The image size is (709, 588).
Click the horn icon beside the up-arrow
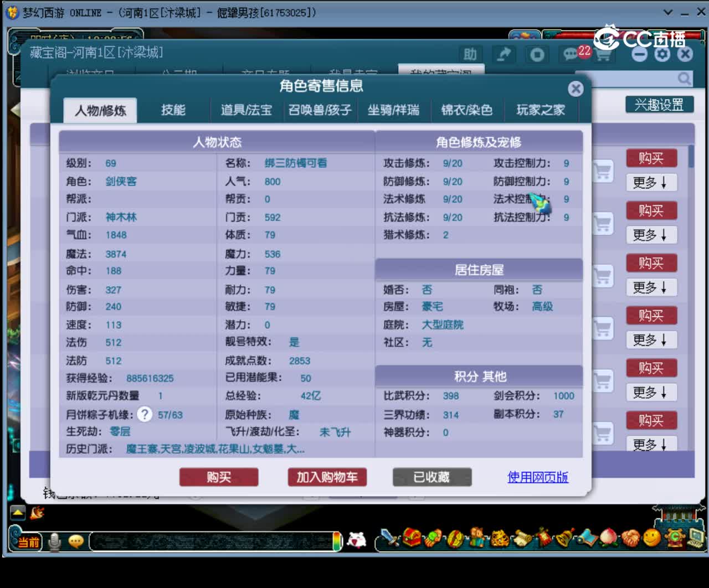(x=37, y=513)
